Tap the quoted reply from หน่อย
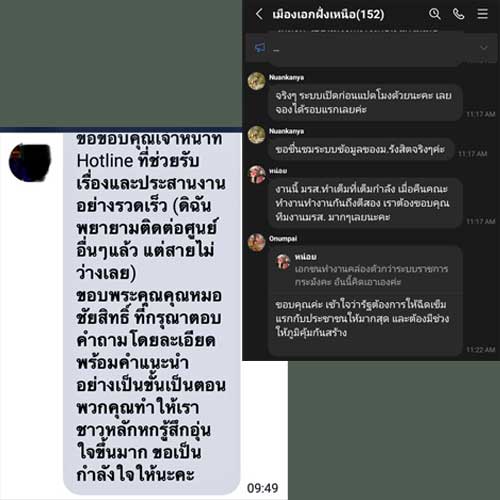This screenshot has width=500, height=500. click(x=365, y=270)
